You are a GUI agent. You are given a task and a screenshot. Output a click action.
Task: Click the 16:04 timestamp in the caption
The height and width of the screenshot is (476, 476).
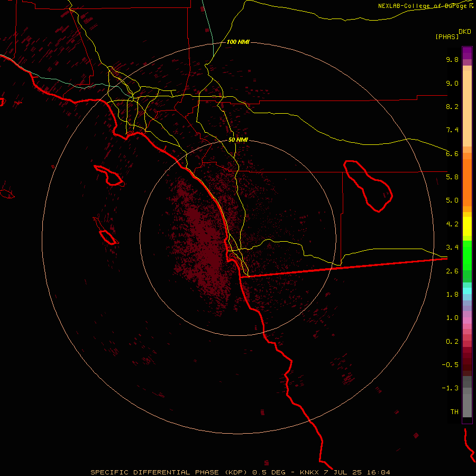click(379, 472)
